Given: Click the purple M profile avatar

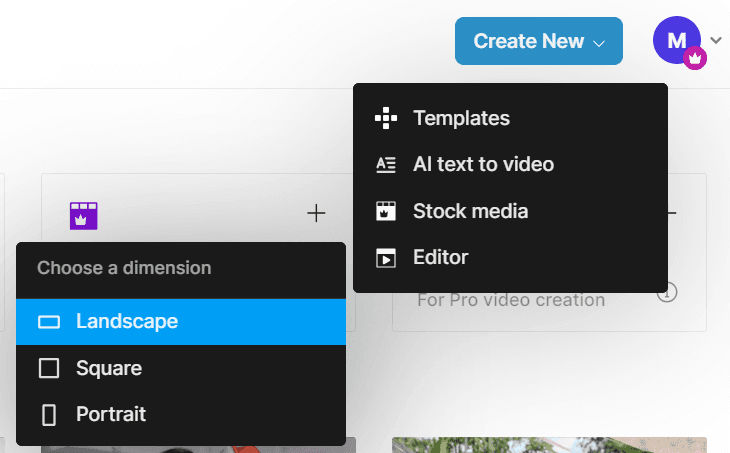Looking at the screenshot, I should pyautogui.click(x=675, y=39).
